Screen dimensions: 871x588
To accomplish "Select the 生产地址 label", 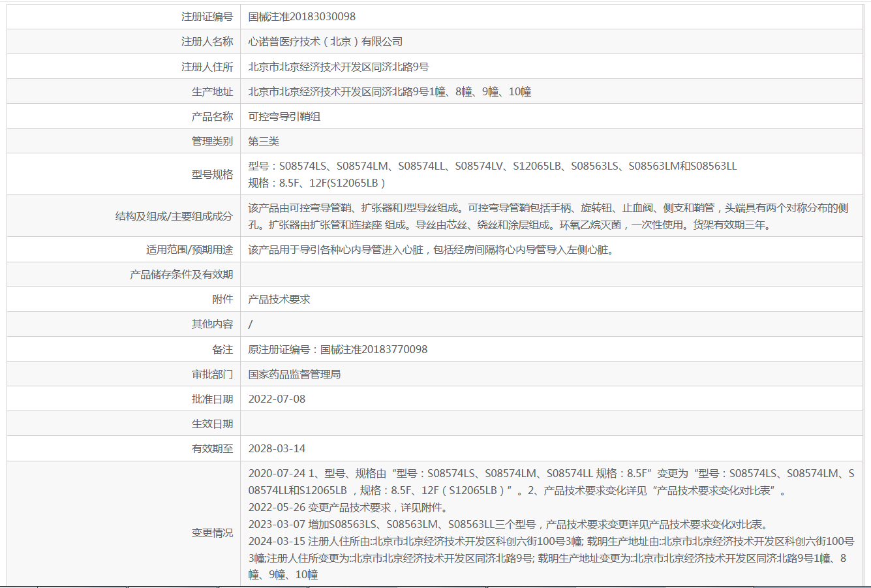I will click(x=212, y=91).
